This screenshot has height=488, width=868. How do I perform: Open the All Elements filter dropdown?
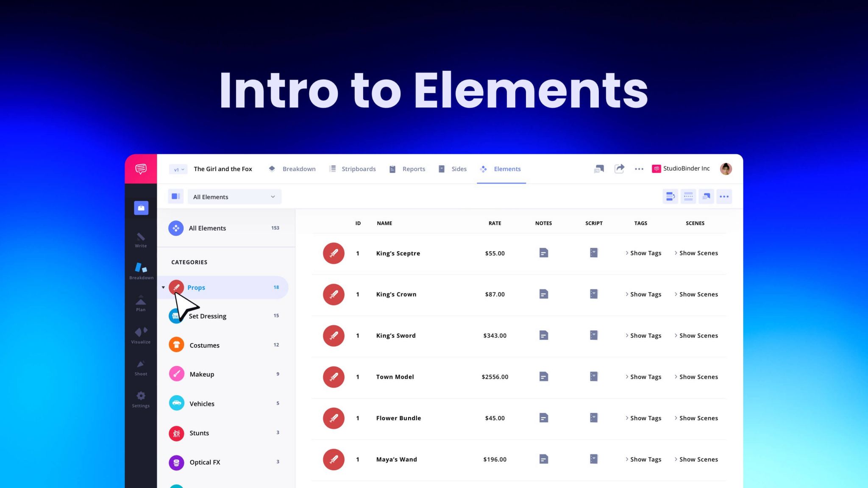point(234,197)
